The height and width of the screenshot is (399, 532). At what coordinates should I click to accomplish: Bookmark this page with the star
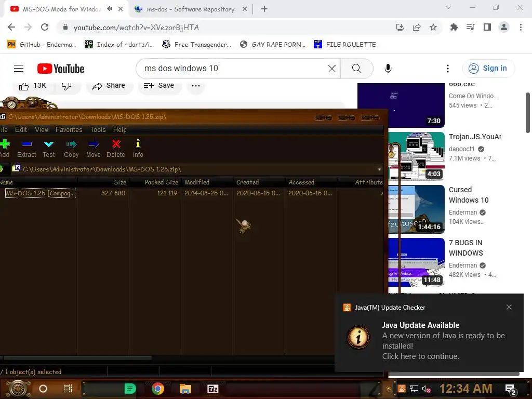433,27
